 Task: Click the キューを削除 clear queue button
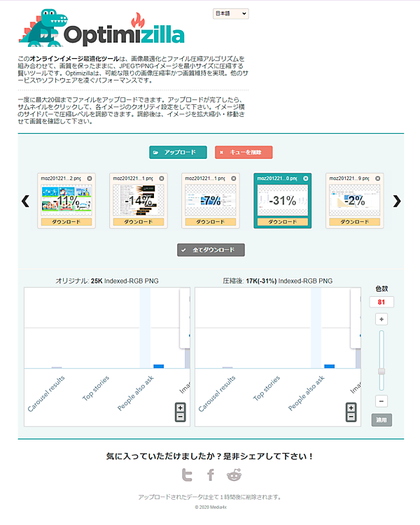(x=244, y=153)
